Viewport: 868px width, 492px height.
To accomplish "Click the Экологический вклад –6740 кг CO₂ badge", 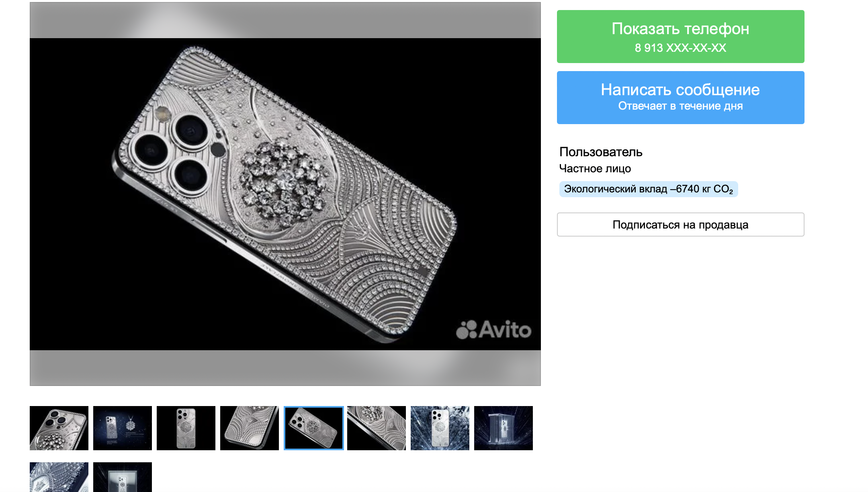I will click(648, 189).
